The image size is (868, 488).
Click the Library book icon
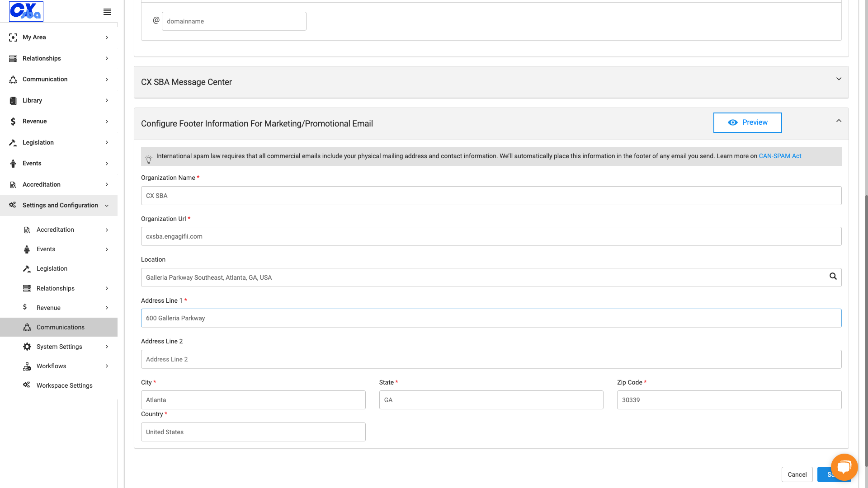click(x=13, y=100)
